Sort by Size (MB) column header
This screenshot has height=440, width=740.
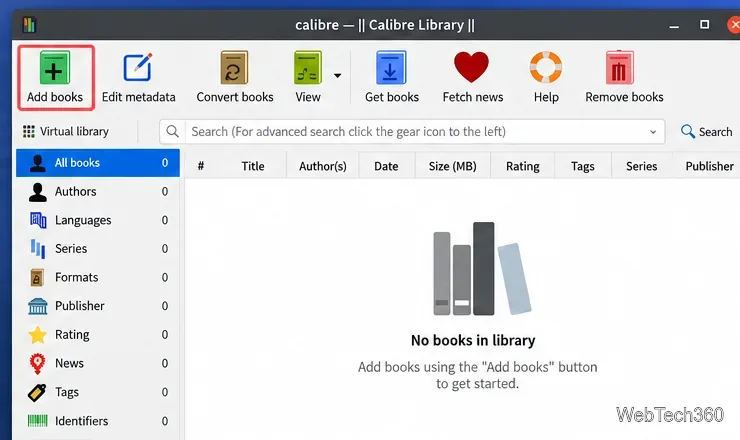tap(453, 166)
